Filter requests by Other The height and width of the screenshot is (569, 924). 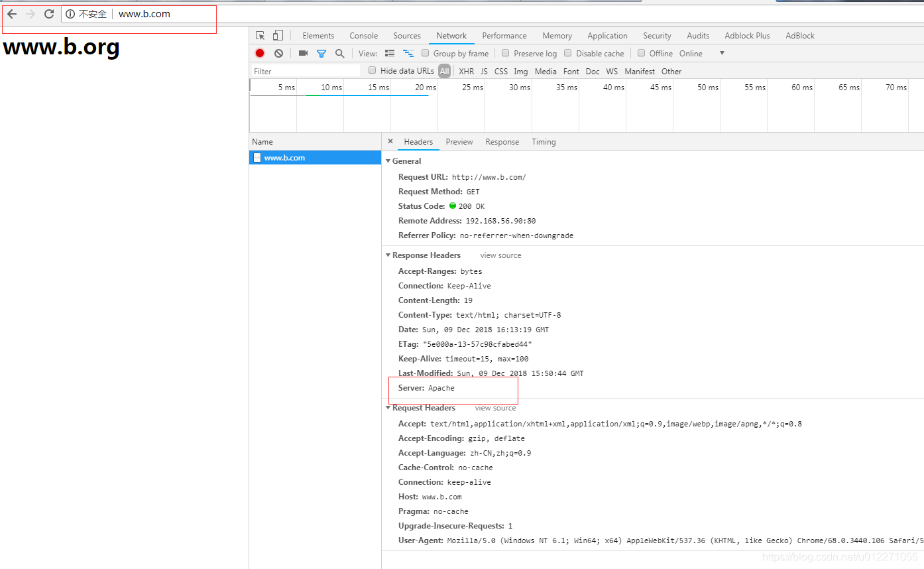click(x=671, y=71)
